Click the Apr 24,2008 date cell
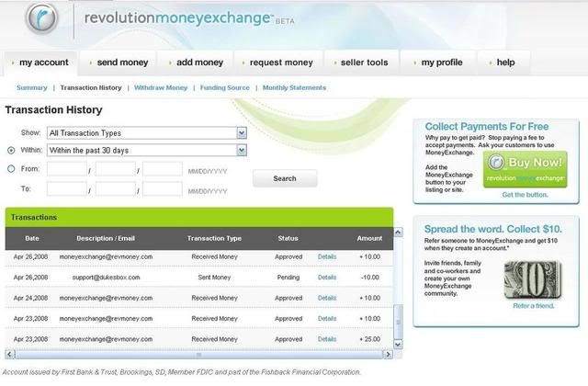 click(x=30, y=298)
